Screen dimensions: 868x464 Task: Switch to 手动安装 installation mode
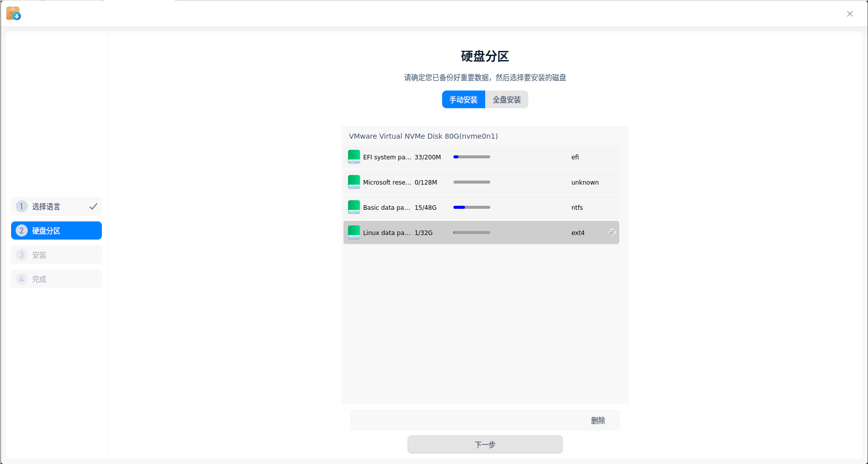pos(462,99)
